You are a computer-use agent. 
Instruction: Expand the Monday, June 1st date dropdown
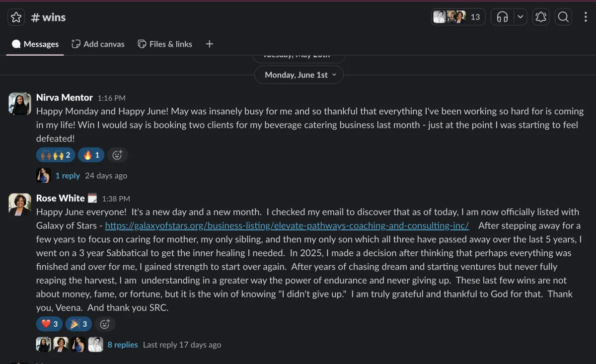click(299, 75)
